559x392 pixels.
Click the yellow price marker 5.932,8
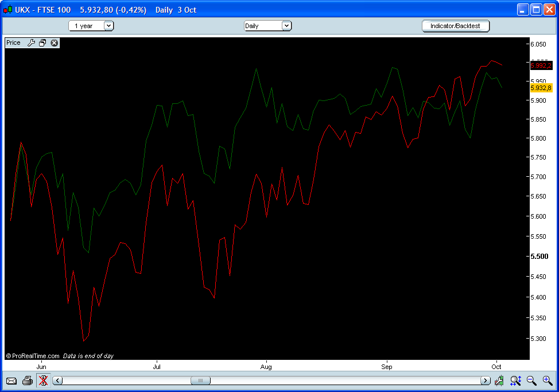point(540,88)
